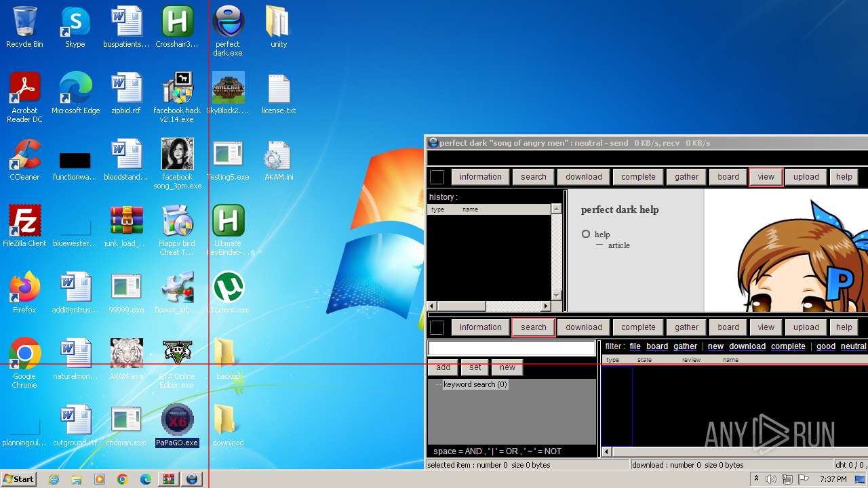868x488 pixels.
Task: Select the CCleaner desktop shortcut
Action: [x=24, y=160]
